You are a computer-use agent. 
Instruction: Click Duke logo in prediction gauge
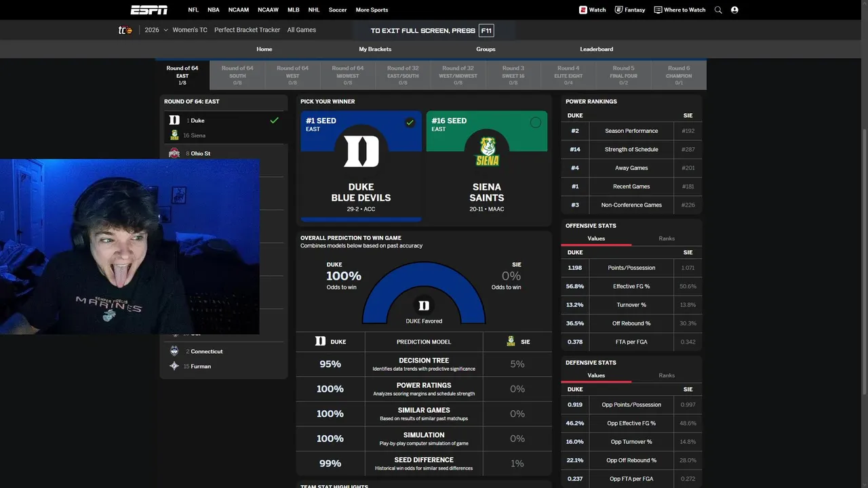424,306
